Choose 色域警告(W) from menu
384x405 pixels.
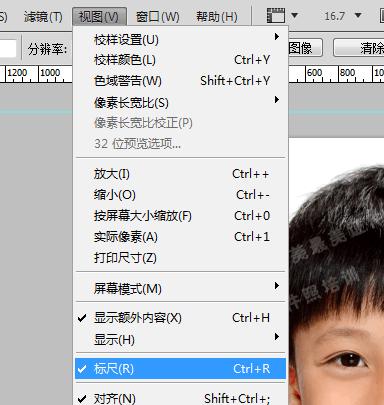pyautogui.click(x=181, y=81)
